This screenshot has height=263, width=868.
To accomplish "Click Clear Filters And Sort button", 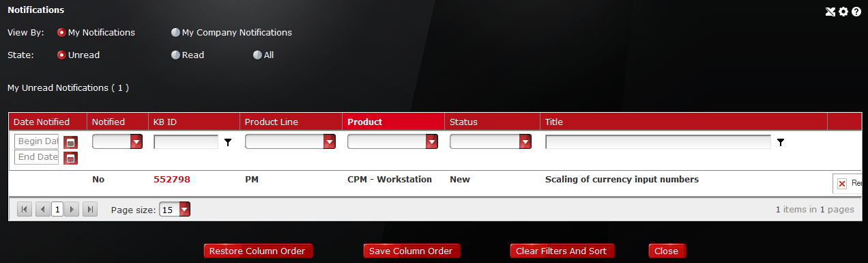I will 562,251.
